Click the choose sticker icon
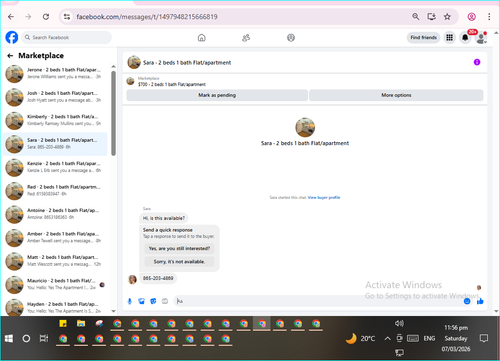Viewport: 500px width, 361px height. click(x=153, y=301)
